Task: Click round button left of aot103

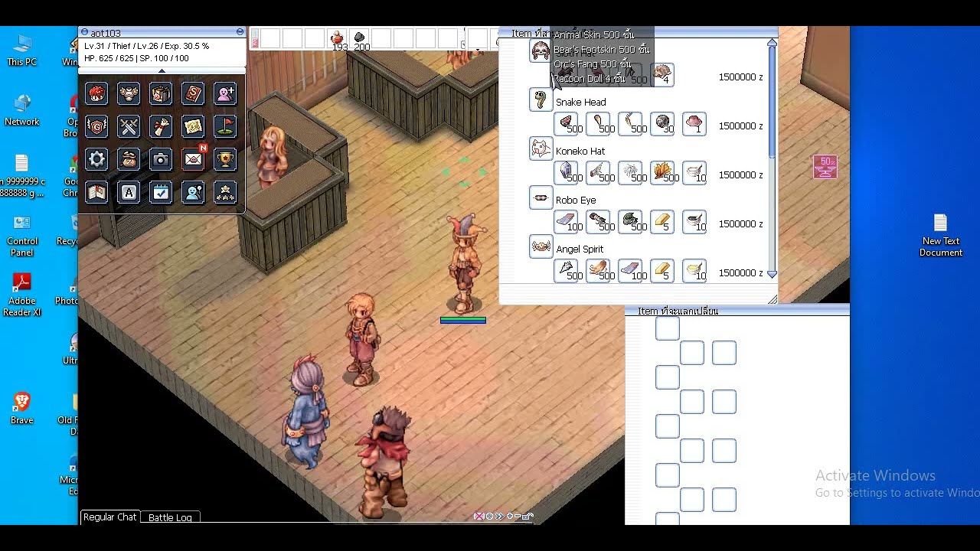Action: click(x=84, y=32)
